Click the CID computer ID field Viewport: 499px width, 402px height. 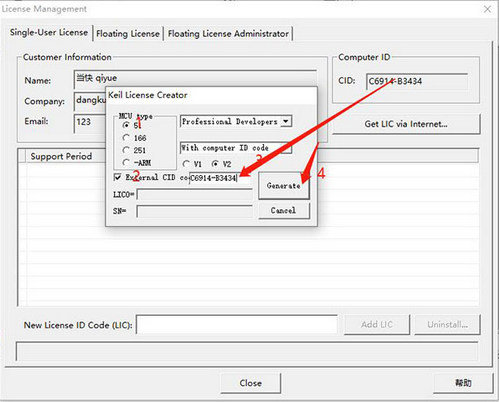(x=417, y=81)
